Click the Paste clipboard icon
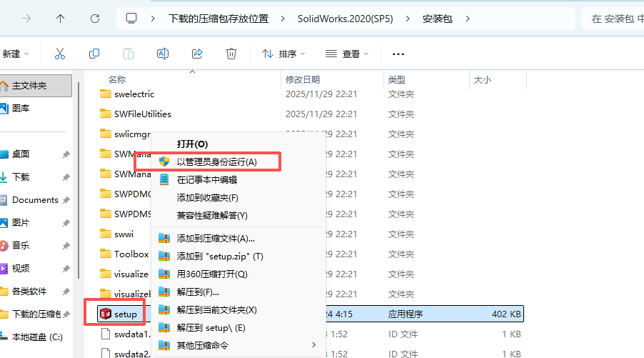Image resolution: width=644 pixels, height=358 pixels. [129, 54]
